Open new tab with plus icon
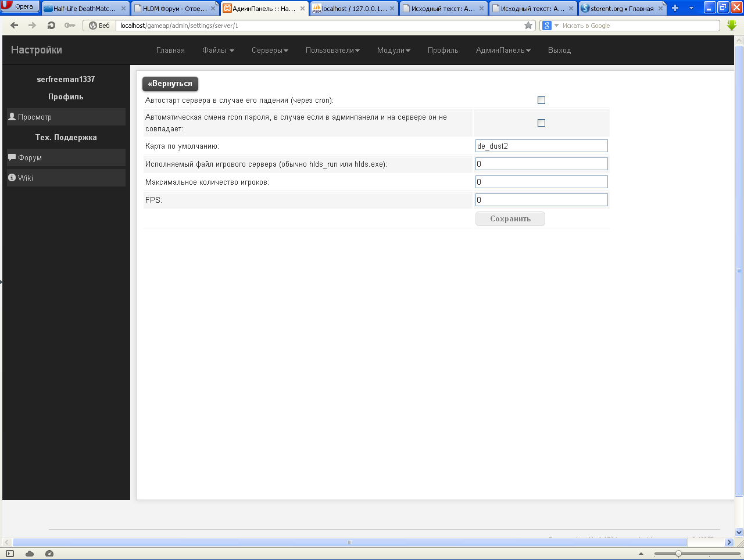 coord(675,8)
